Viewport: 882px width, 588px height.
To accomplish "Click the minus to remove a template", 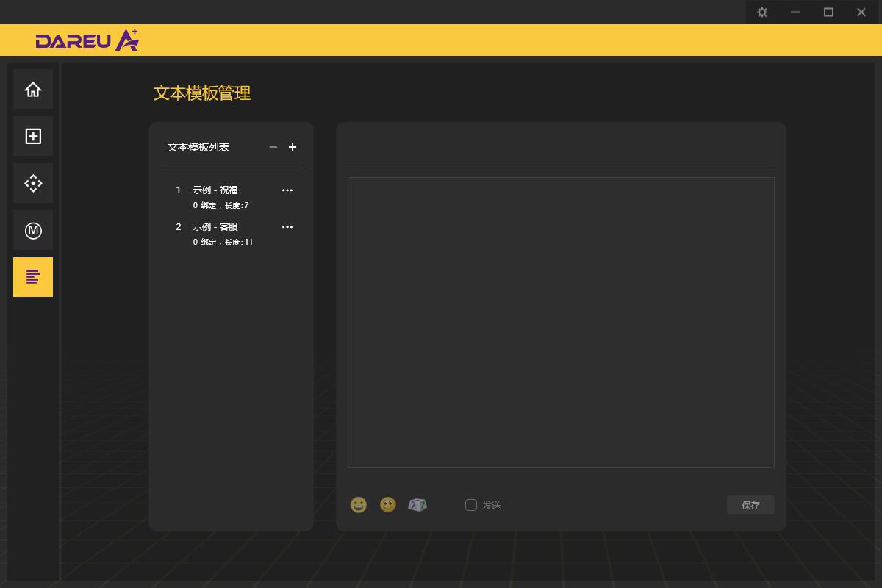I will click(x=273, y=147).
